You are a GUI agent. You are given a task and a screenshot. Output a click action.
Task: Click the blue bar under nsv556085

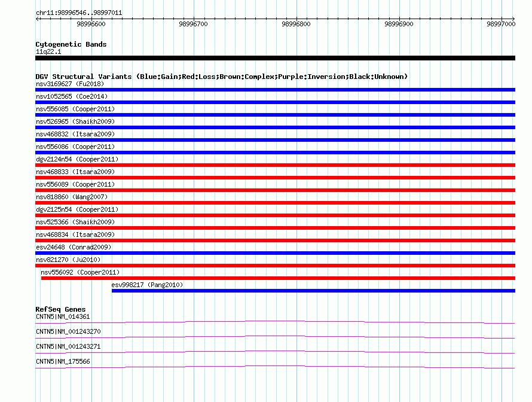(x=275, y=115)
